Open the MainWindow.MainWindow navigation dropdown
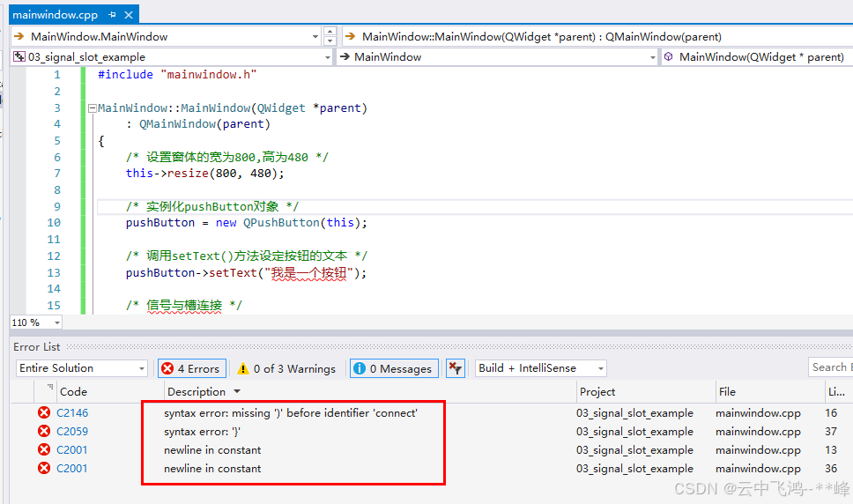 click(315, 36)
